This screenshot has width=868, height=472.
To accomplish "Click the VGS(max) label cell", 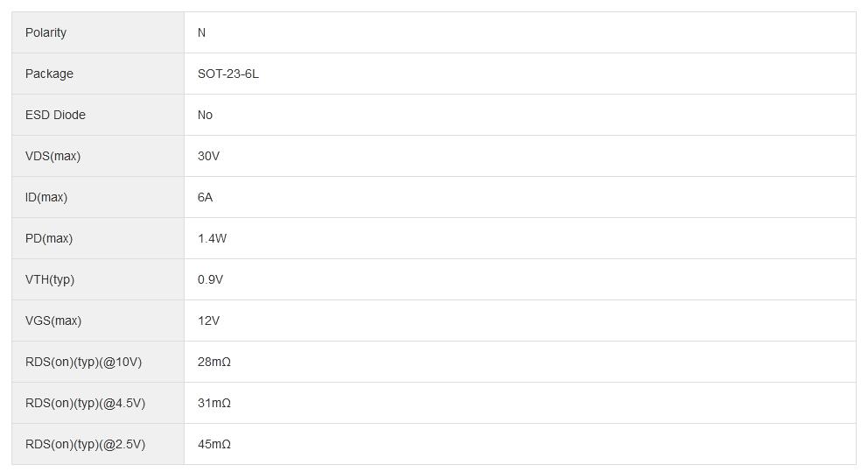I will point(53,321).
